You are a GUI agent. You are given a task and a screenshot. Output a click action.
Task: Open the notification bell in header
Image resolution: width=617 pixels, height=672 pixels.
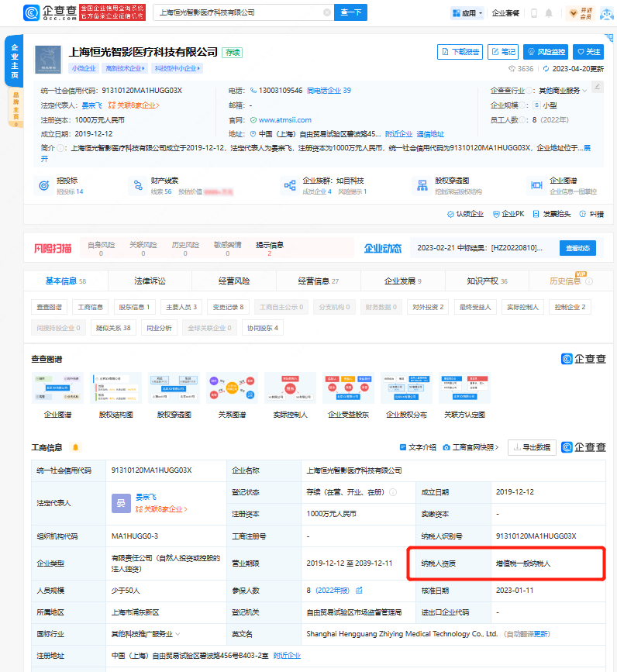click(x=549, y=13)
